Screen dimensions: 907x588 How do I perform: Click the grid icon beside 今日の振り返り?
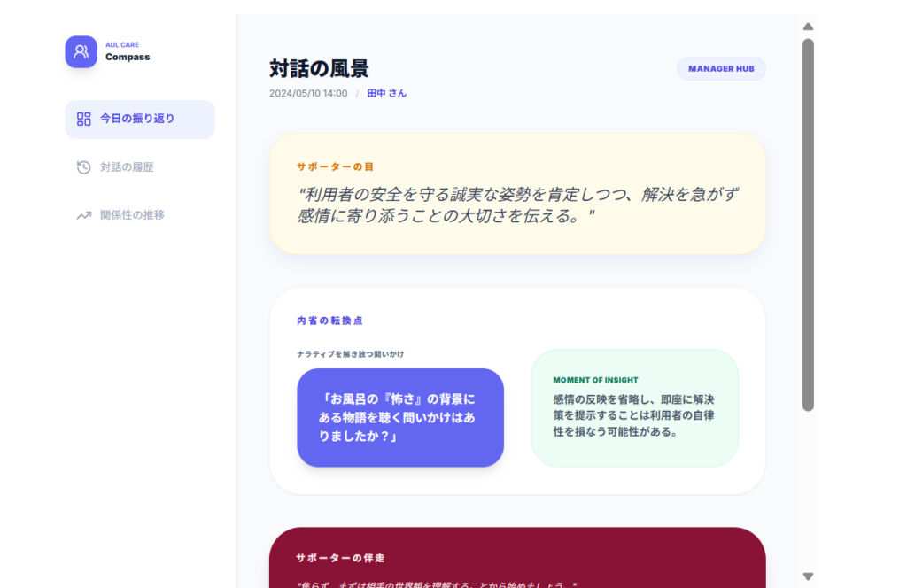coord(84,119)
